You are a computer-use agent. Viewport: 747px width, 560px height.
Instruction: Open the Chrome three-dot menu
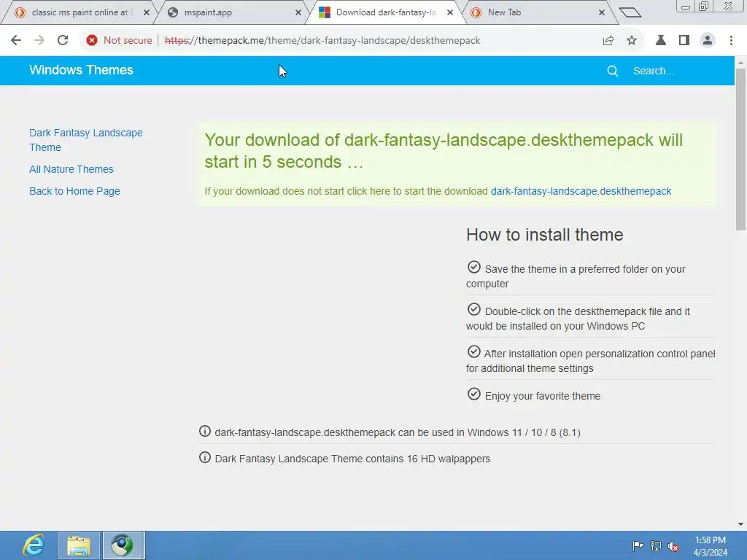point(731,41)
